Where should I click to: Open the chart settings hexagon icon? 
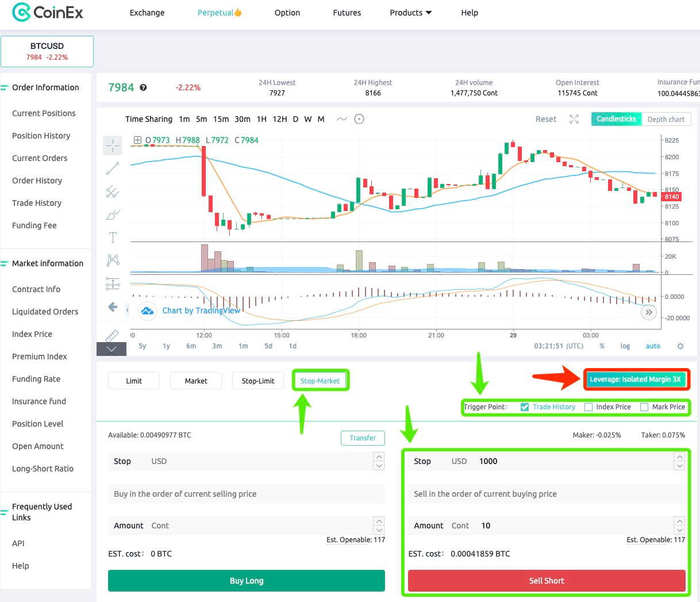[x=359, y=119]
